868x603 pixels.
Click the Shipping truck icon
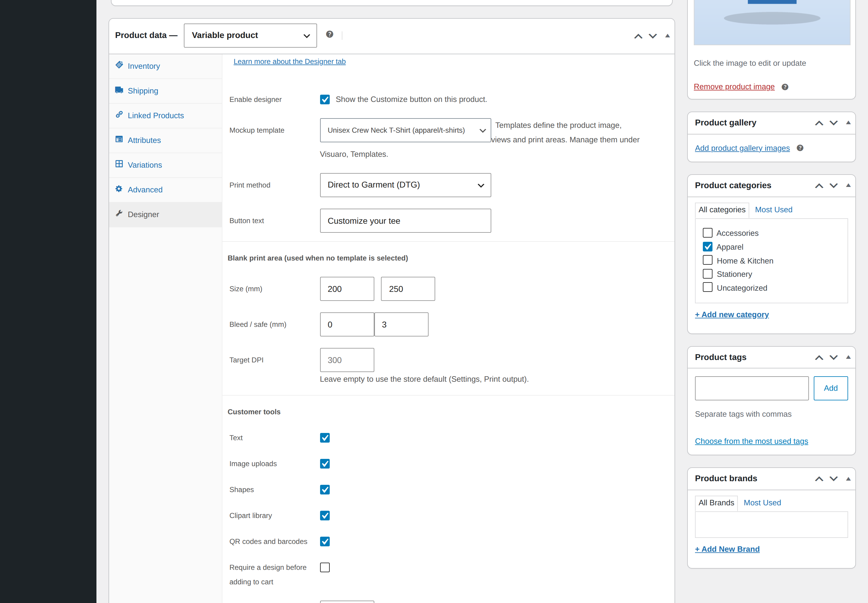point(119,90)
